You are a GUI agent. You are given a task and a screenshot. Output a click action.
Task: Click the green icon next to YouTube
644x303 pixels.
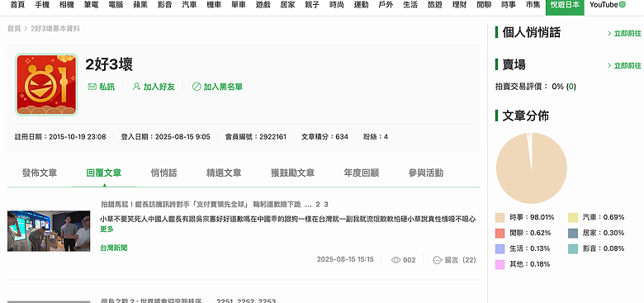tap(623, 4)
